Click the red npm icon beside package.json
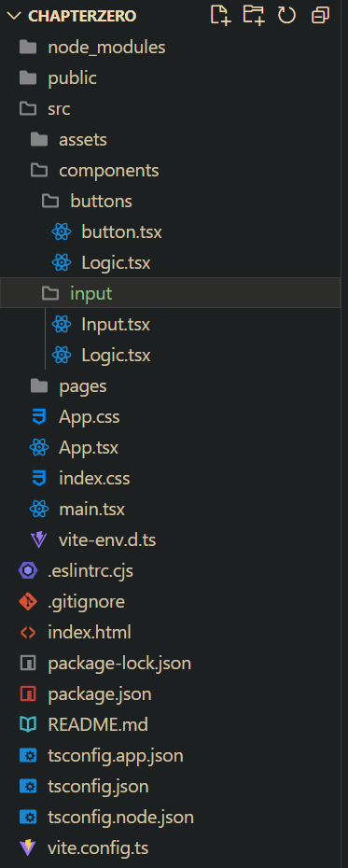 (x=28, y=693)
